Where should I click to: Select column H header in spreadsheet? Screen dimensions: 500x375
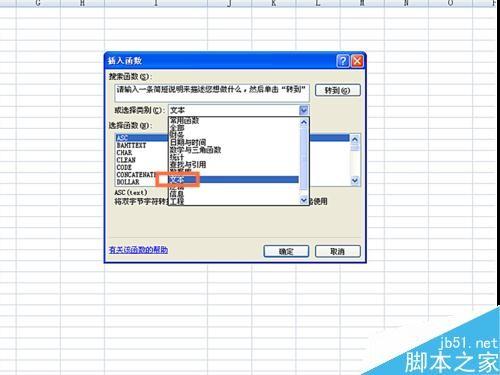pyautogui.click(x=82, y=3)
